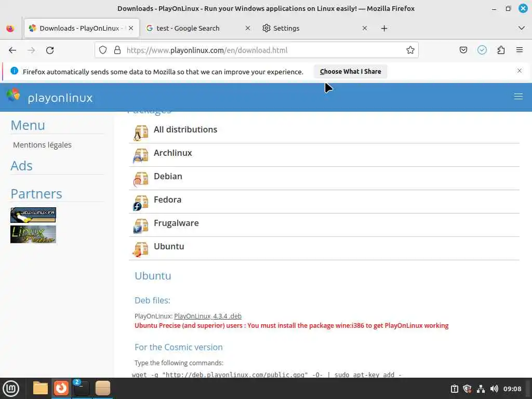
Task: Reload the current page
Action: pyautogui.click(x=50, y=50)
